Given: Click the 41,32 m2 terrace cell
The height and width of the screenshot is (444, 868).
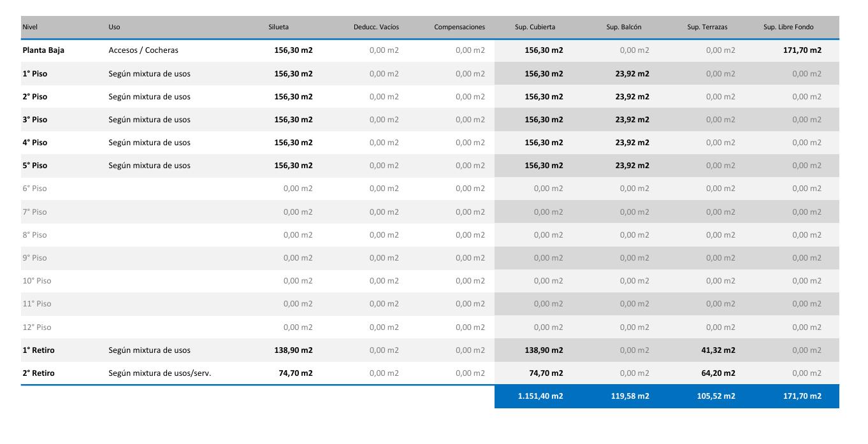Looking at the screenshot, I should point(718,350).
